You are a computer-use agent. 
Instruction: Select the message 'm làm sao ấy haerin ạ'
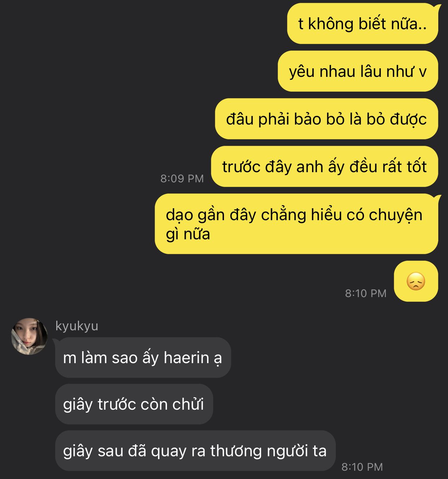coord(143,358)
